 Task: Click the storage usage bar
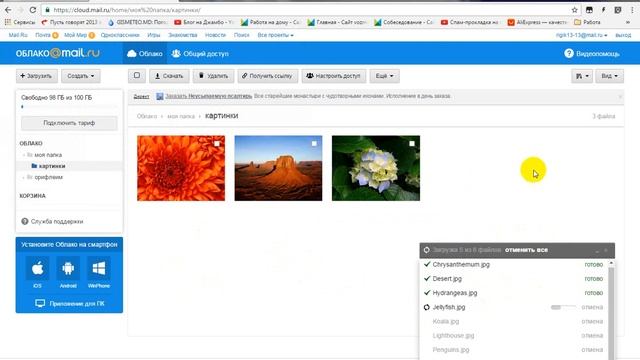(x=69, y=107)
